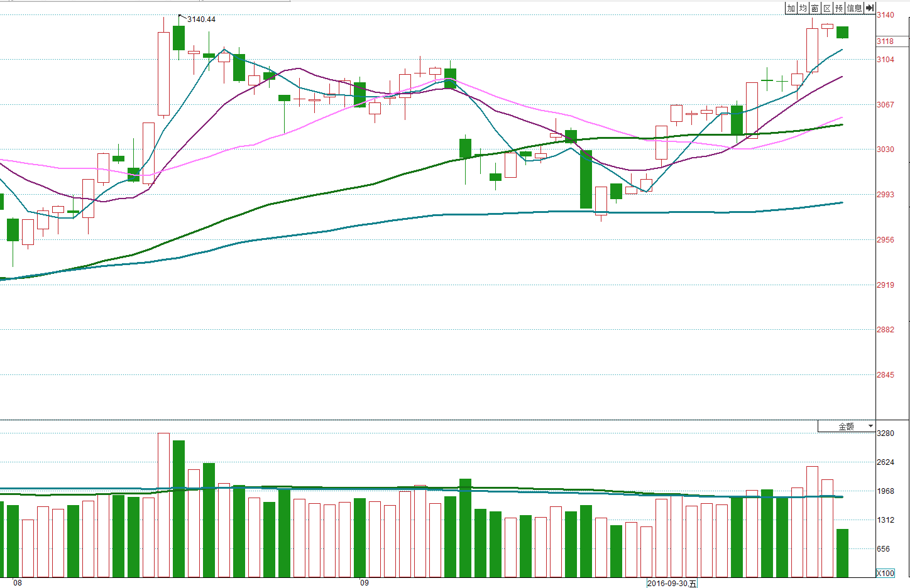Select the tallest volume bar in volume panel
This screenshot has height=588, width=910.
[x=163, y=504]
